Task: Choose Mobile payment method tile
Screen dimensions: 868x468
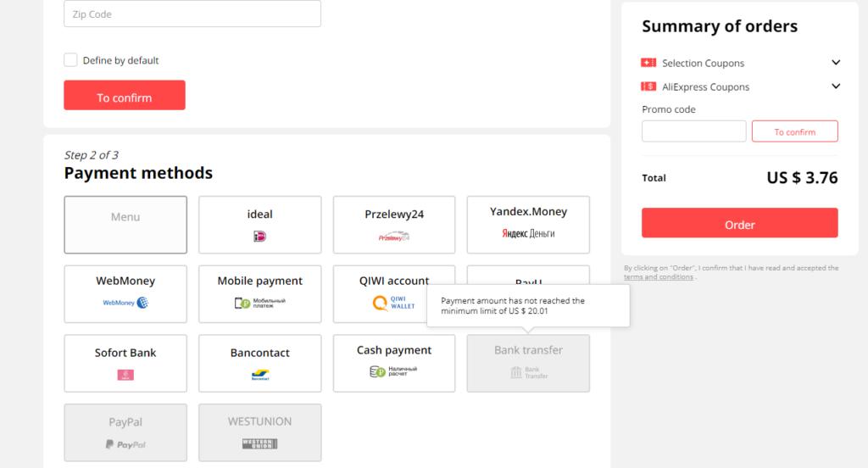Action: click(259, 292)
